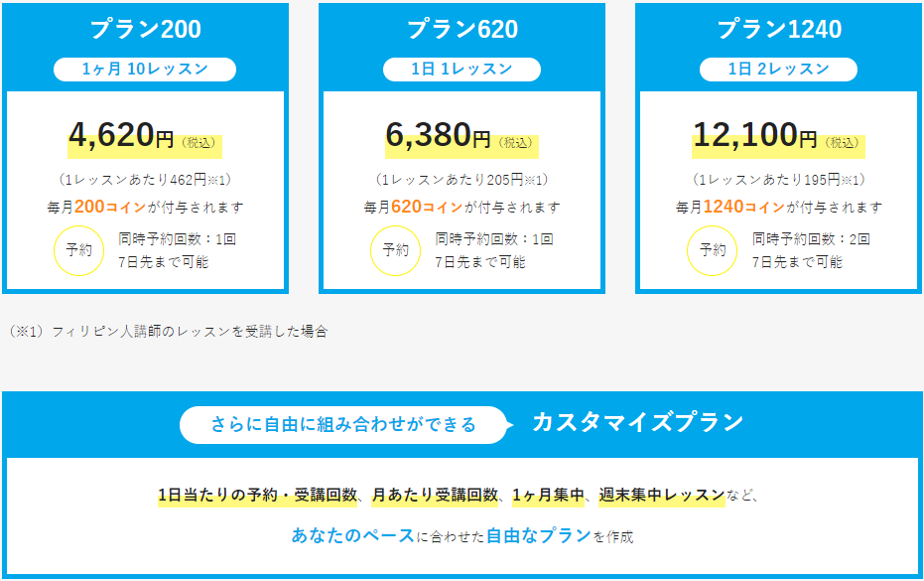Click the プラン620 card heading
The height and width of the screenshot is (581, 924).
462,29
